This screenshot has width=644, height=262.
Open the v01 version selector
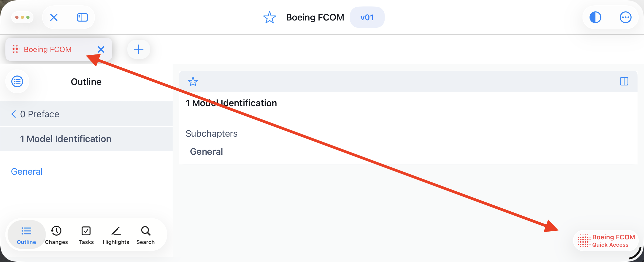pyautogui.click(x=367, y=18)
